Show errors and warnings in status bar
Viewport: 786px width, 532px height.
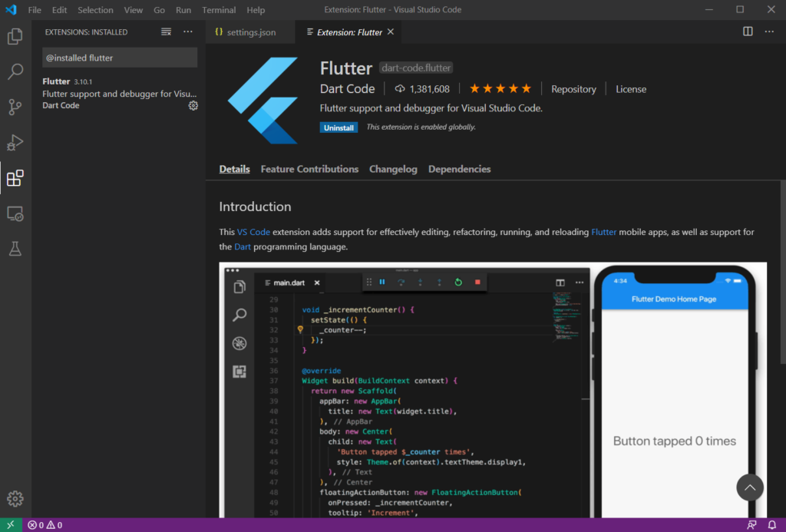45,525
